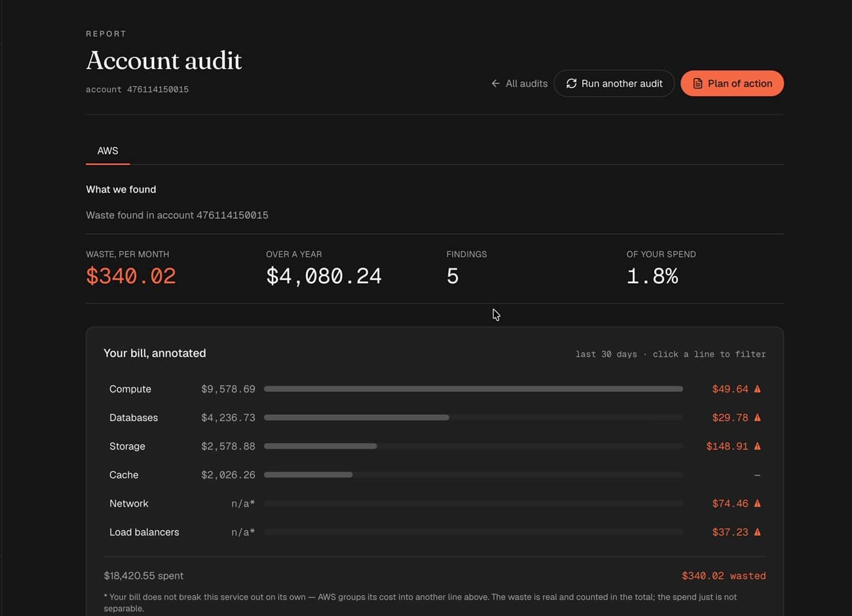852x616 pixels.
Task: Open the All audits link
Action: 519,83
